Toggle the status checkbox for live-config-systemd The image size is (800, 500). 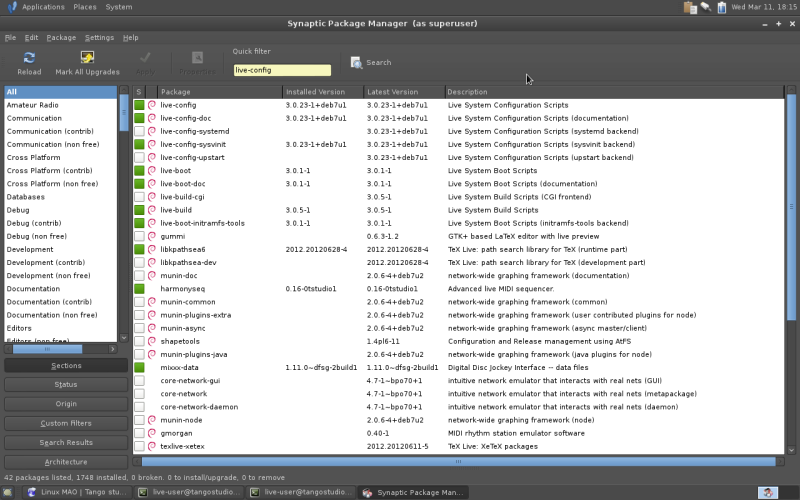[139, 131]
